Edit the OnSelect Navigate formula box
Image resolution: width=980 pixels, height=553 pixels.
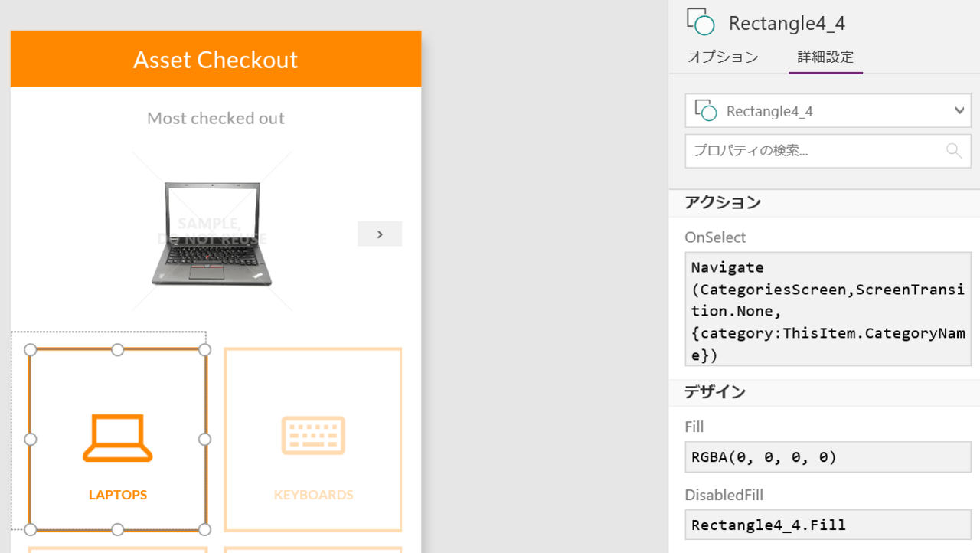828,311
